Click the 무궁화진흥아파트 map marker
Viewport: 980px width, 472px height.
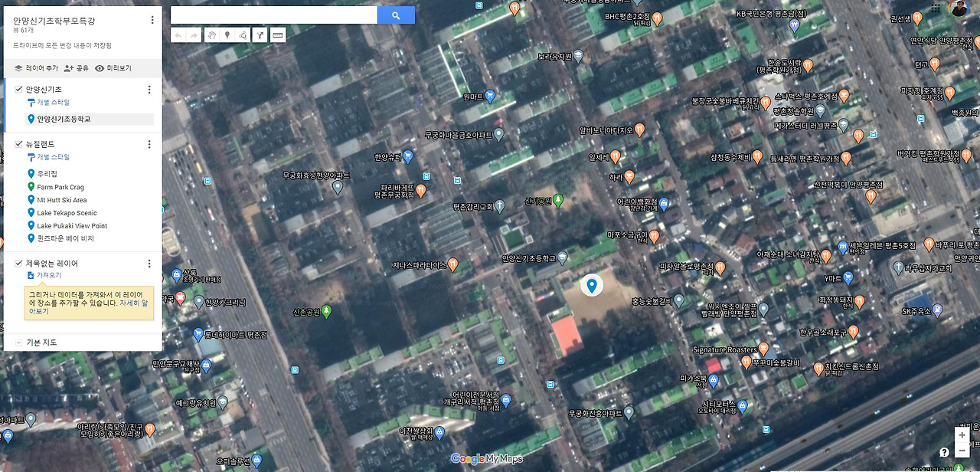coord(629,413)
